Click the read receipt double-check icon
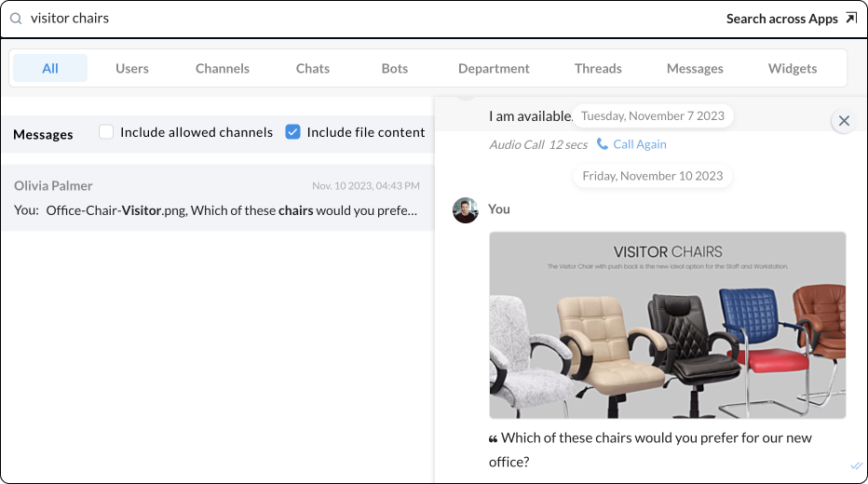 click(857, 465)
